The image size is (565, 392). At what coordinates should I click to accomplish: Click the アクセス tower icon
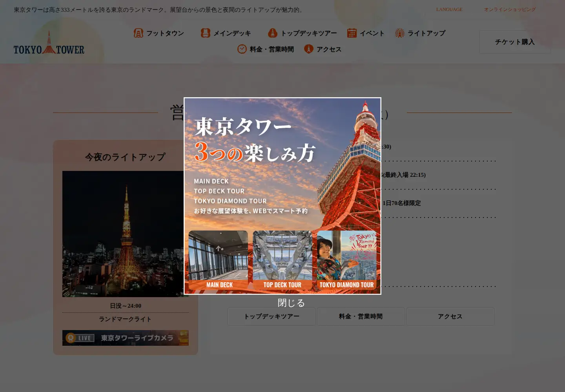tap(309, 49)
